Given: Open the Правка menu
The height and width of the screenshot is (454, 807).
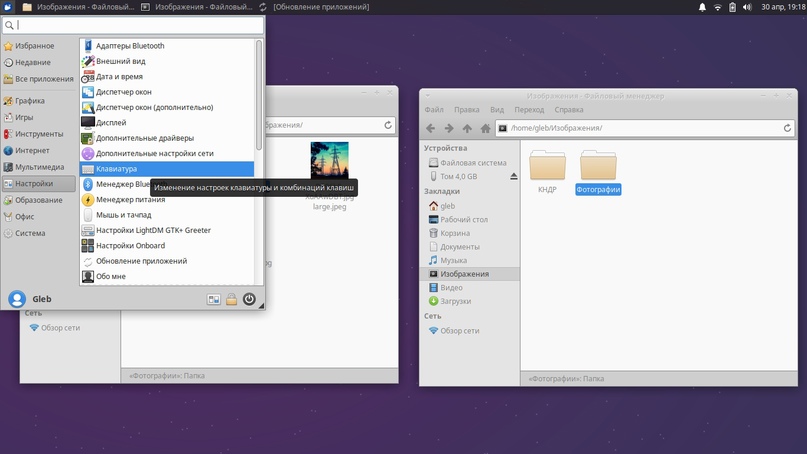Looking at the screenshot, I should [x=466, y=110].
